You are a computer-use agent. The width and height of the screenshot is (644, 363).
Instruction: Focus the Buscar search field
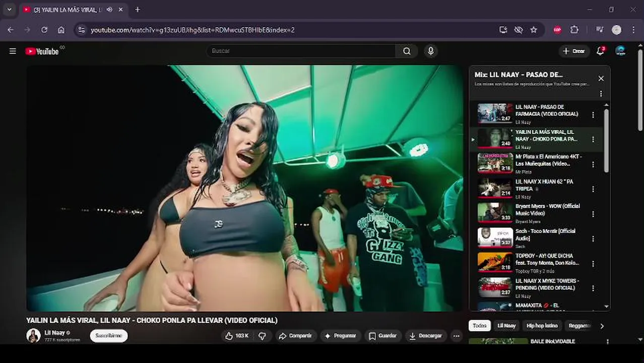point(301,51)
